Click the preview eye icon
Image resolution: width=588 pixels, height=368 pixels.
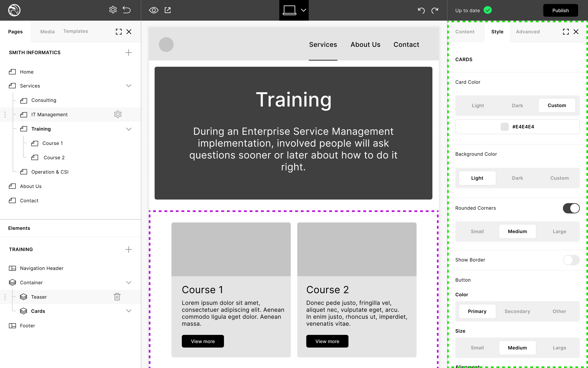click(154, 10)
